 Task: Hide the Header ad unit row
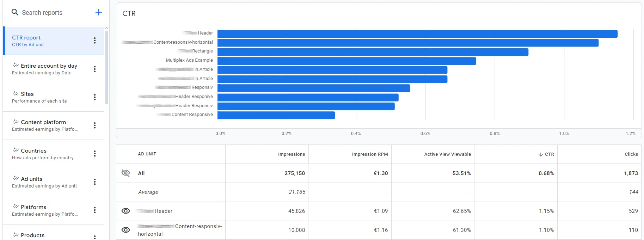click(x=125, y=211)
